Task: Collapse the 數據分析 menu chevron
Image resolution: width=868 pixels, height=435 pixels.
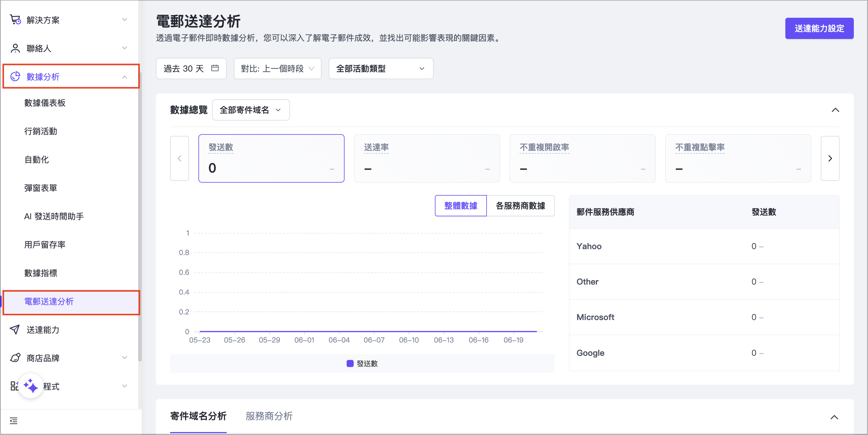Action: (125, 77)
